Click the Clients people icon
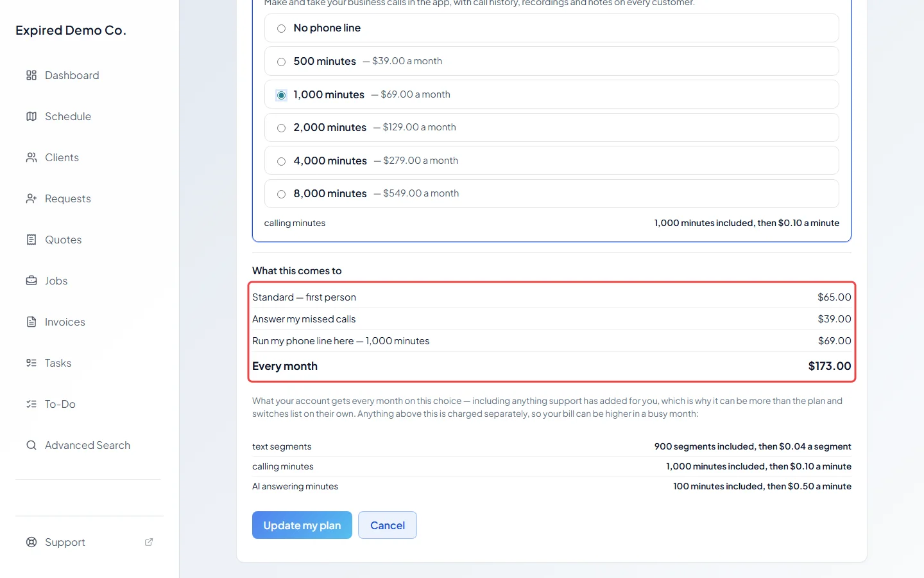The image size is (924, 578). click(31, 157)
